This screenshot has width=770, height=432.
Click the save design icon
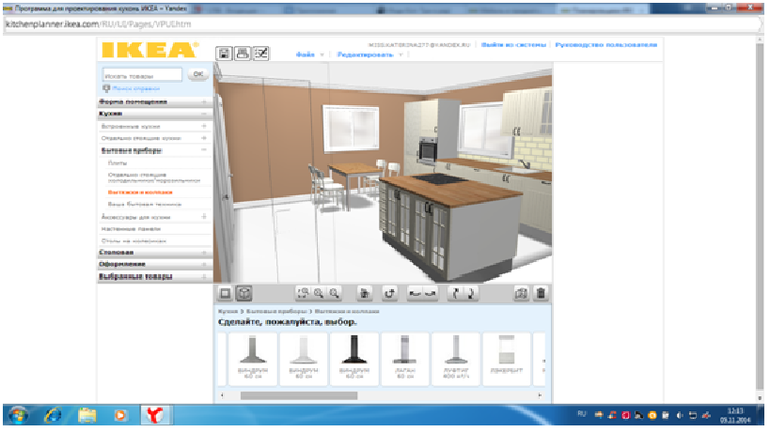(x=225, y=53)
